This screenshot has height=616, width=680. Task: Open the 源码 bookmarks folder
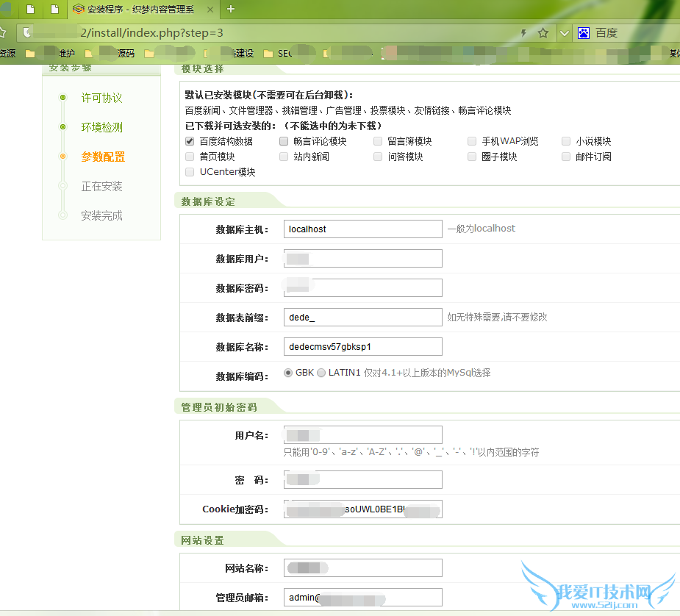126,53
